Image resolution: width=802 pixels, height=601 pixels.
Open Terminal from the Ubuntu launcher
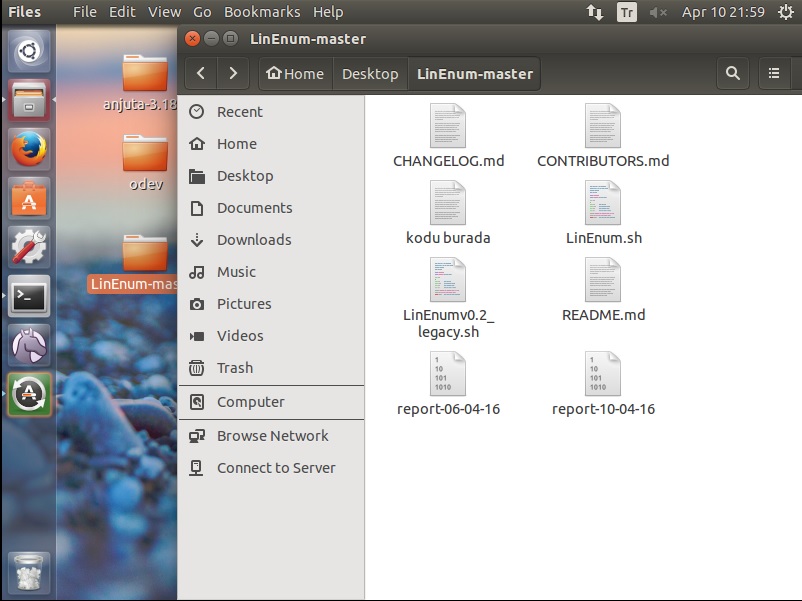[29, 296]
